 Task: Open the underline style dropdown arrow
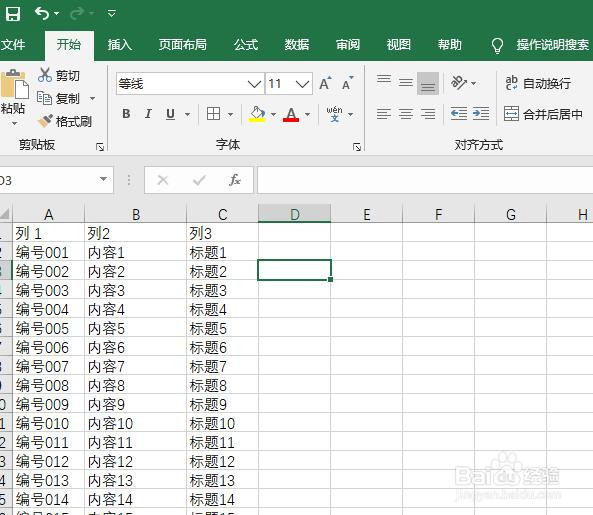click(187, 114)
